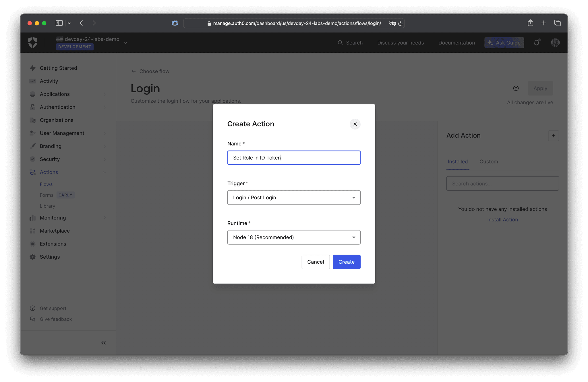Viewport: 588px width, 382px height.
Task: Open User Management via people icon
Action: click(33, 133)
